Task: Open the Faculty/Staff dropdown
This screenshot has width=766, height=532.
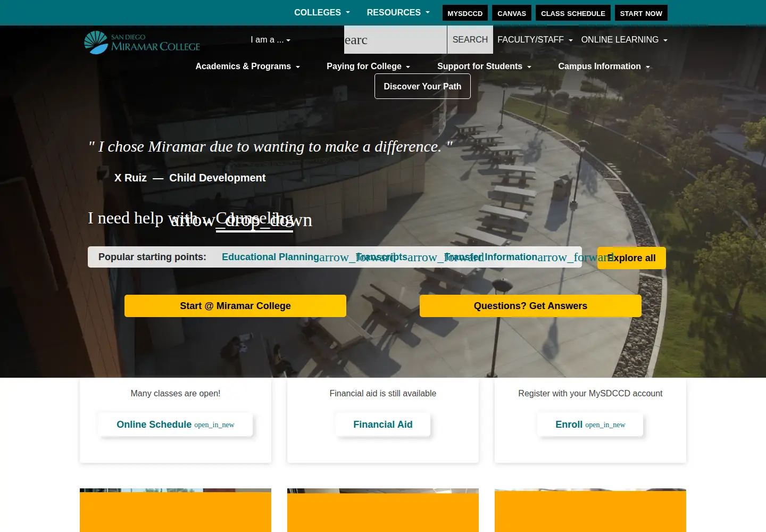Action: pyautogui.click(x=535, y=40)
